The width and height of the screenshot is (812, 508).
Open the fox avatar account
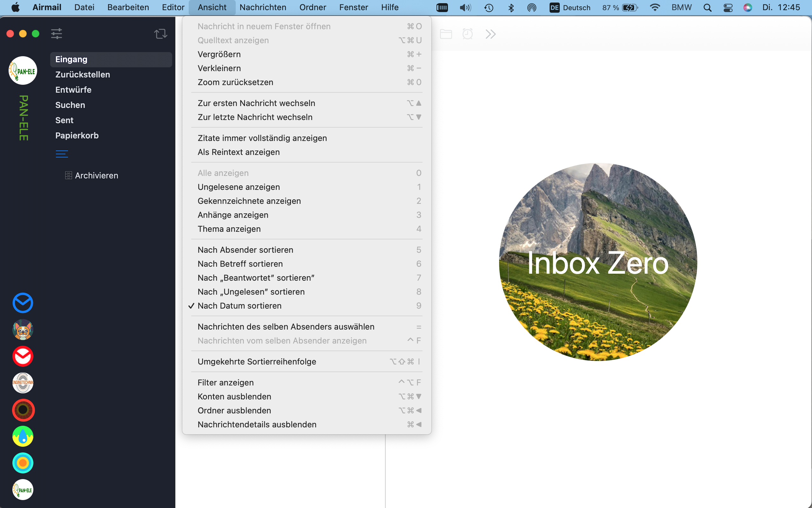pos(23,330)
